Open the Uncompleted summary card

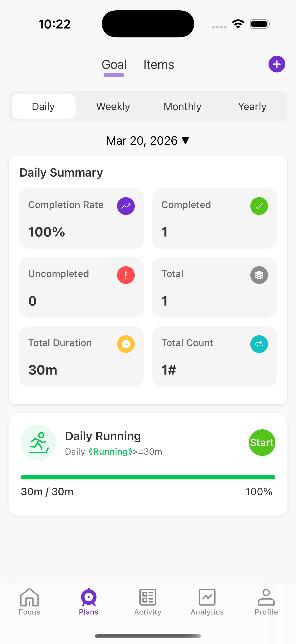(81, 287)
